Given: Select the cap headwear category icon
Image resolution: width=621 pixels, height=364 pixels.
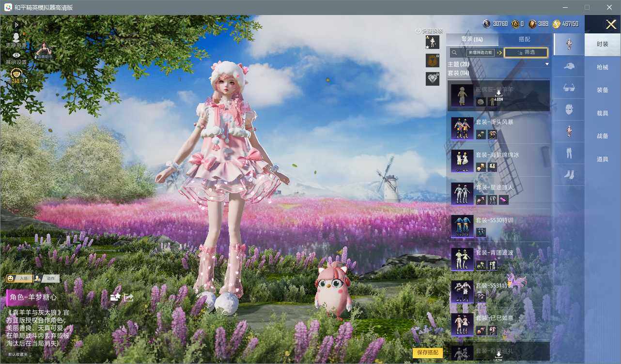Looking at the screenshot, I should (x=569, y=66).
